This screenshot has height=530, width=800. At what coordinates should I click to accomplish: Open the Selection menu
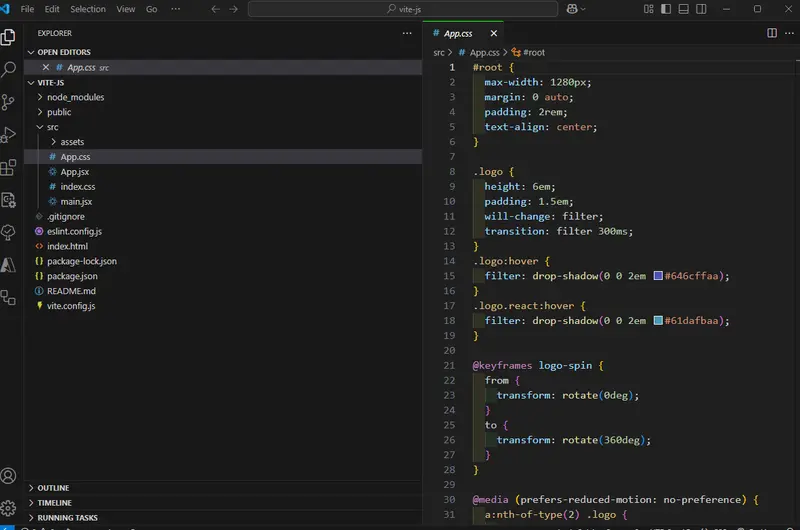88,9
